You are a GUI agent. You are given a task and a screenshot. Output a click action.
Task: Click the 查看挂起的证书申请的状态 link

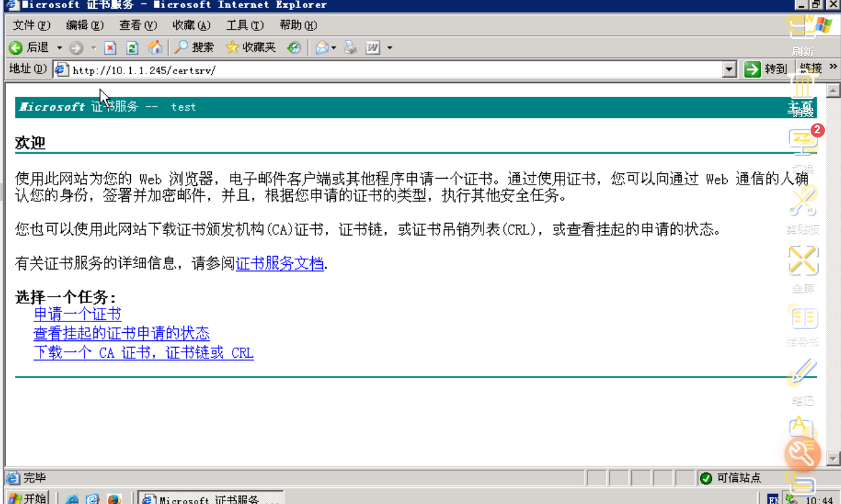click(121, 334)
